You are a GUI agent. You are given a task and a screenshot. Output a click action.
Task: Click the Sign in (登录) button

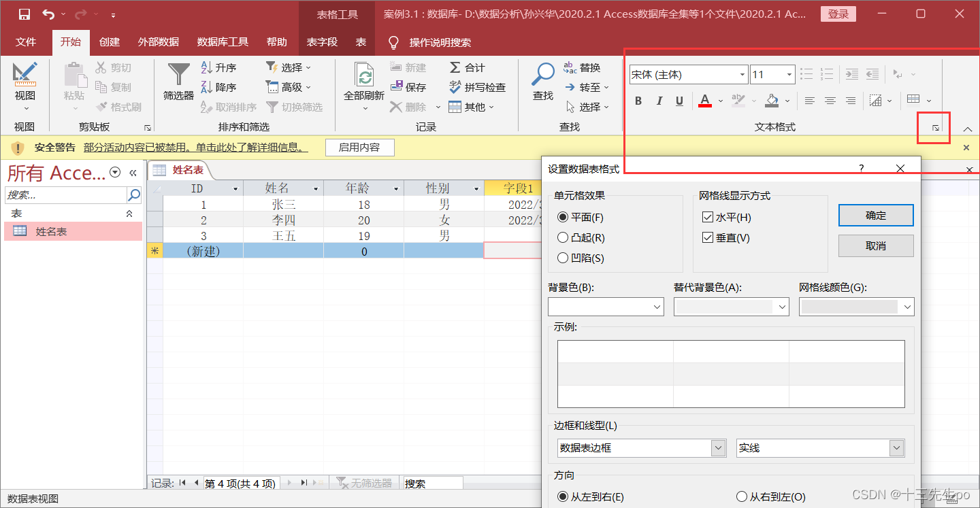pos(838,14)
